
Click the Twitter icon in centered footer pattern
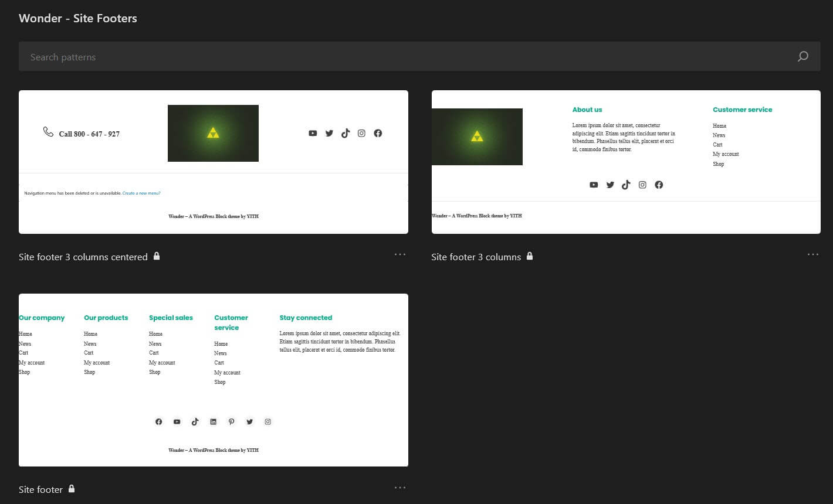329,133
